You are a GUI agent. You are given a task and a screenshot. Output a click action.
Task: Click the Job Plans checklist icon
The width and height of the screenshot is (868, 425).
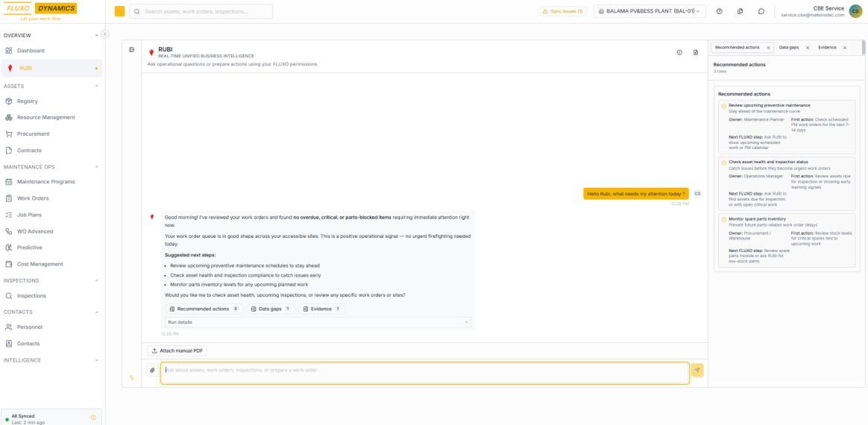(x=9, y=215)
